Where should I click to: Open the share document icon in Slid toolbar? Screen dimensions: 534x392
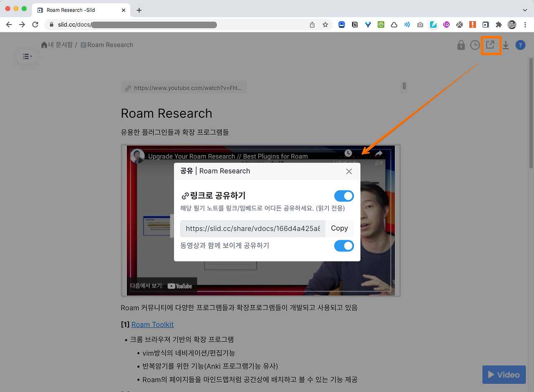(491, 45)
